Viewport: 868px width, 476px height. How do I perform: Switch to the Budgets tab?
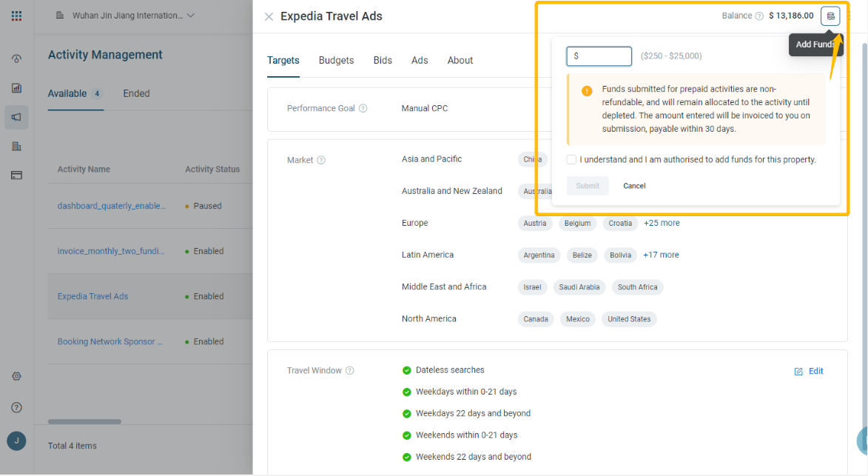[336, 60]
